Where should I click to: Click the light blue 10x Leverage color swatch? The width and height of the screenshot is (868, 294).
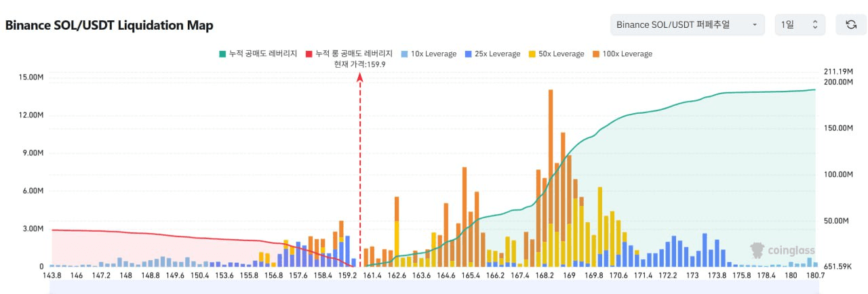point(404,54)
